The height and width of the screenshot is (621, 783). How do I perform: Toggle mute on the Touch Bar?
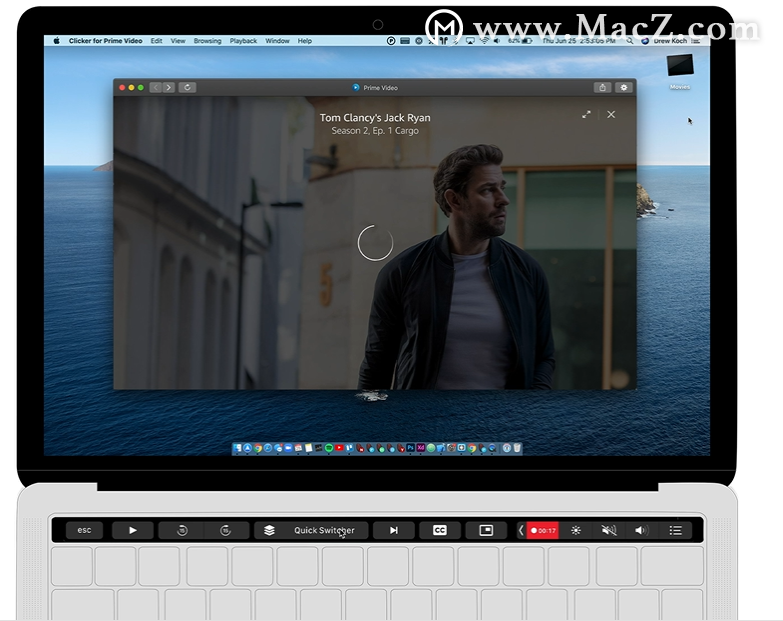(609, 530)
